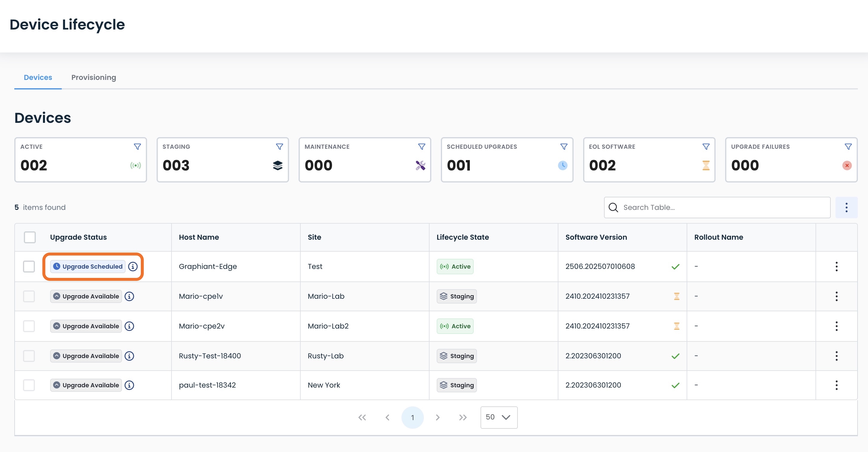
Task: Open table options kebab beside search
Action: pos(846,208)
